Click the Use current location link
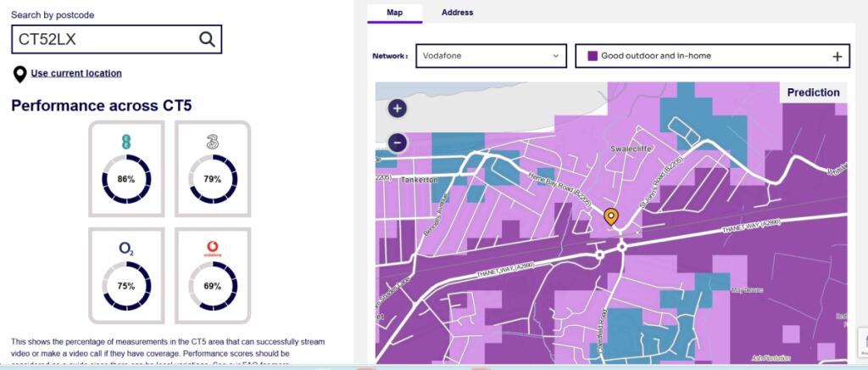Viewport: 868px width, 370px height. pyautogui.click(x=76, y=73)
